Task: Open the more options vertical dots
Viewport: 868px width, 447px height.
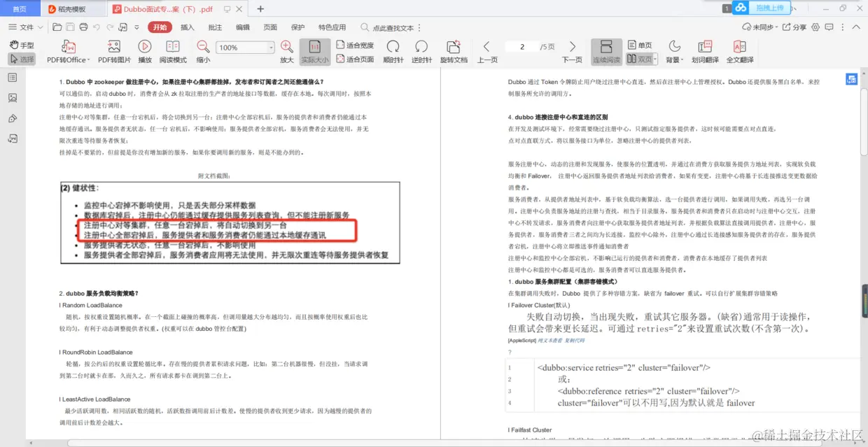Action: (x=843, y=27)
